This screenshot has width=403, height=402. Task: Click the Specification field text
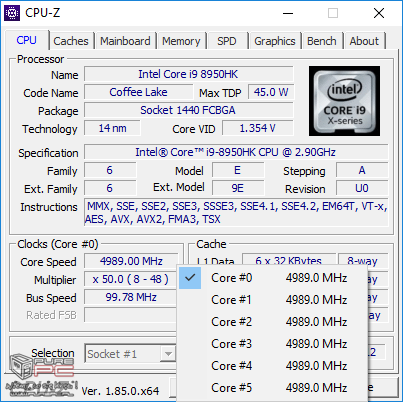[236, 152]
